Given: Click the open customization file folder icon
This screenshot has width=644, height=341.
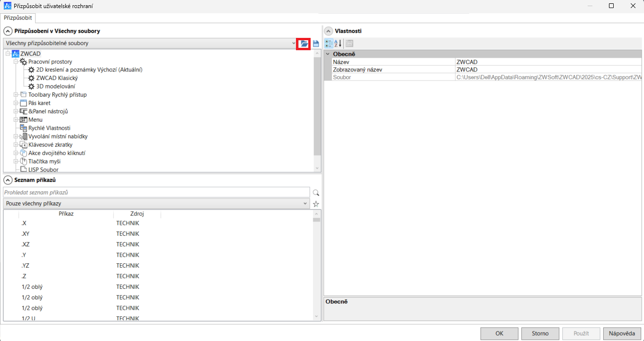Looking at the screenshot, I should click(x=304, y=44).
